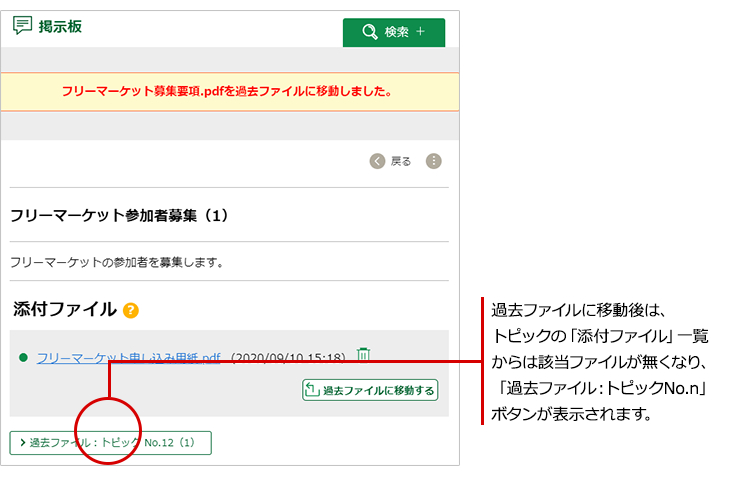
Task: Click the file-move icon inside 過去ファイルに移動する
Action: 312,390
